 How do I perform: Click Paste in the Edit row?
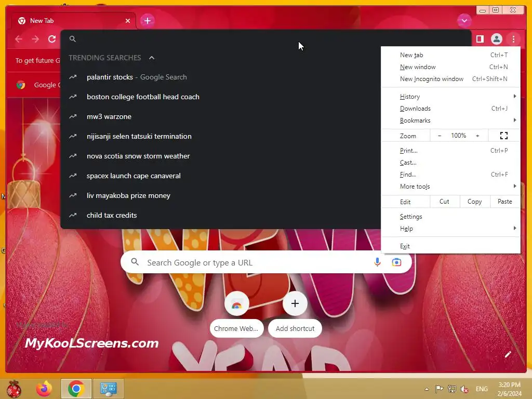click(x=505, y=202)
